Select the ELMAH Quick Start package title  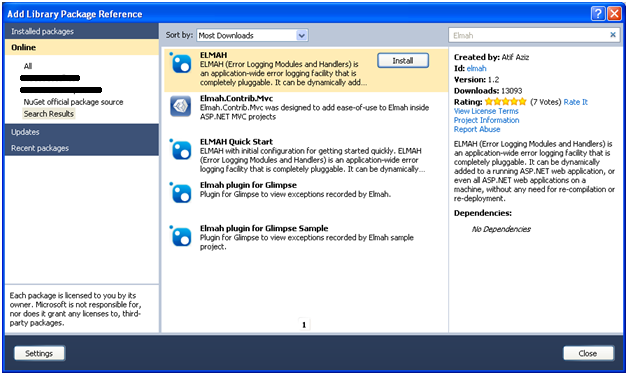(236, 142)
